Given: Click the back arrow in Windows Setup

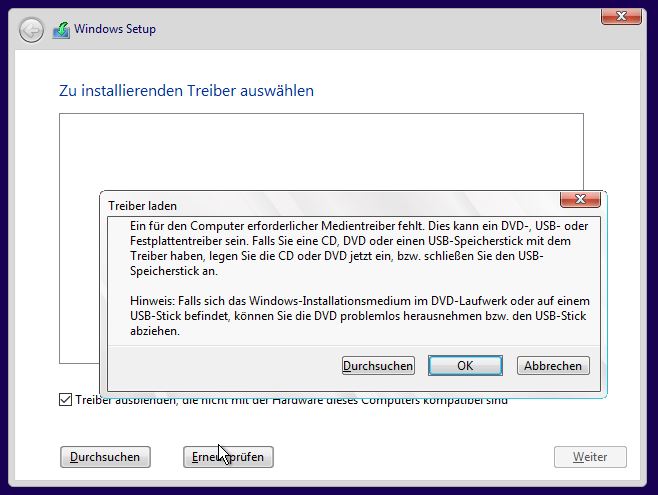Looking at the screenshot, I should (x=32, y=29).
